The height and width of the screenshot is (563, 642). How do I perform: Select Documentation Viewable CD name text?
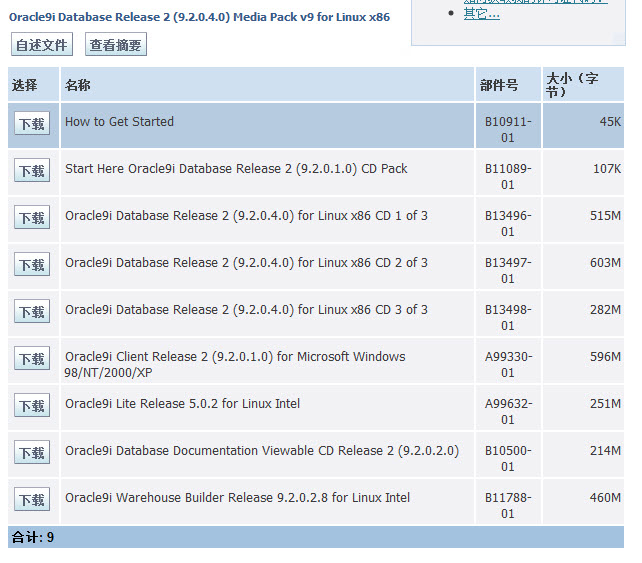262,451
